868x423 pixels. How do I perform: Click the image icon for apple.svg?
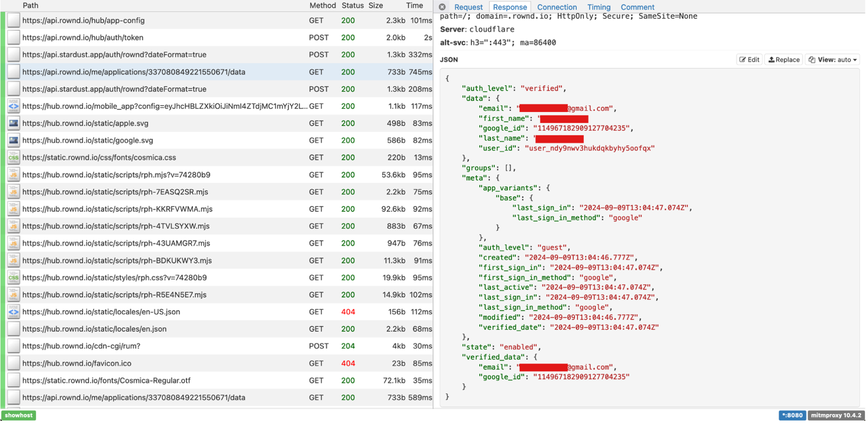click(x=13, y=123)
